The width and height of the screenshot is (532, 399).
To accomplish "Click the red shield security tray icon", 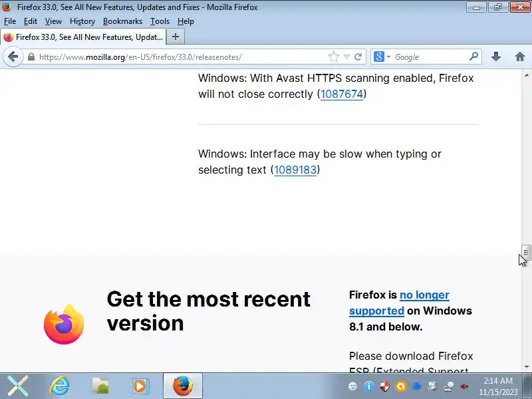I will 384,386.
